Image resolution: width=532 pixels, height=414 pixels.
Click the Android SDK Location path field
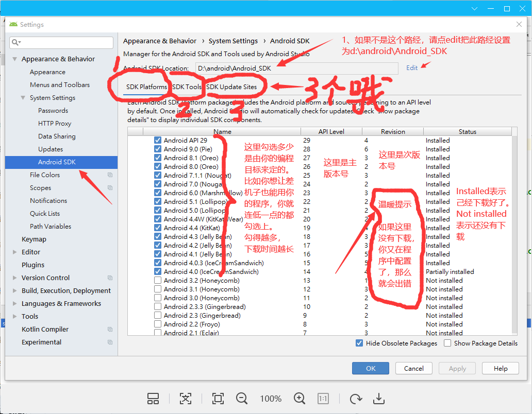pos(296,68)
